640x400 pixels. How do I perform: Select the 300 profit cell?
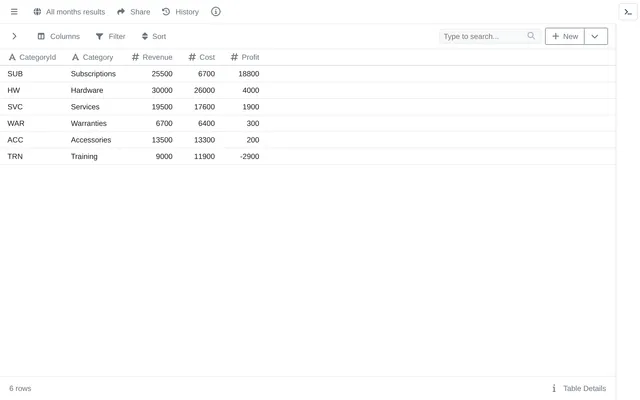click(253, 123)
